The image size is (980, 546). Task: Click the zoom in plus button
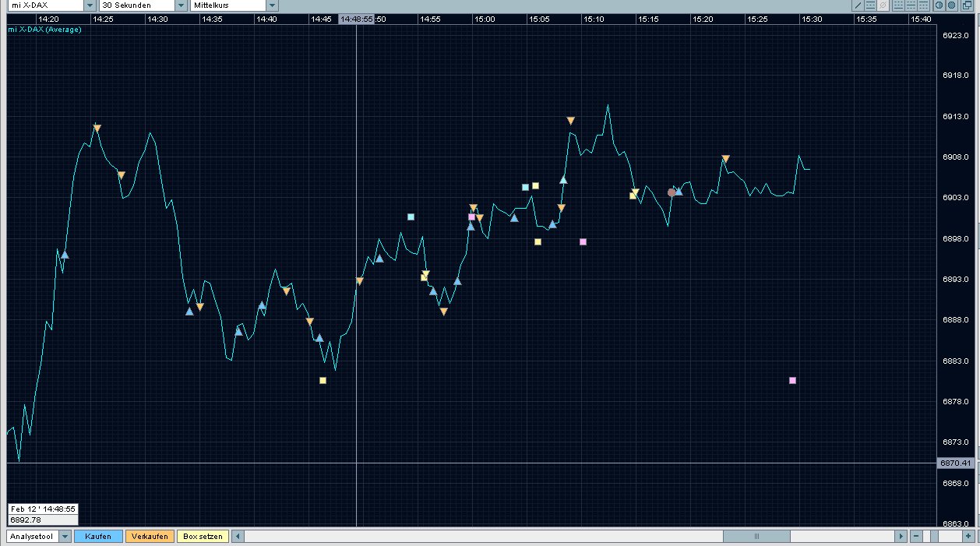point(968,537)
